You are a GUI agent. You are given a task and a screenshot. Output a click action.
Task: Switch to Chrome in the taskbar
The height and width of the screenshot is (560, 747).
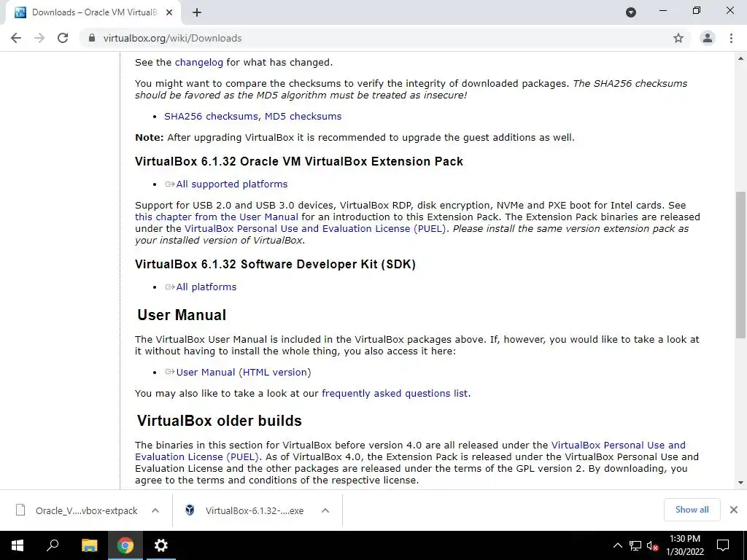coord(125,545)
